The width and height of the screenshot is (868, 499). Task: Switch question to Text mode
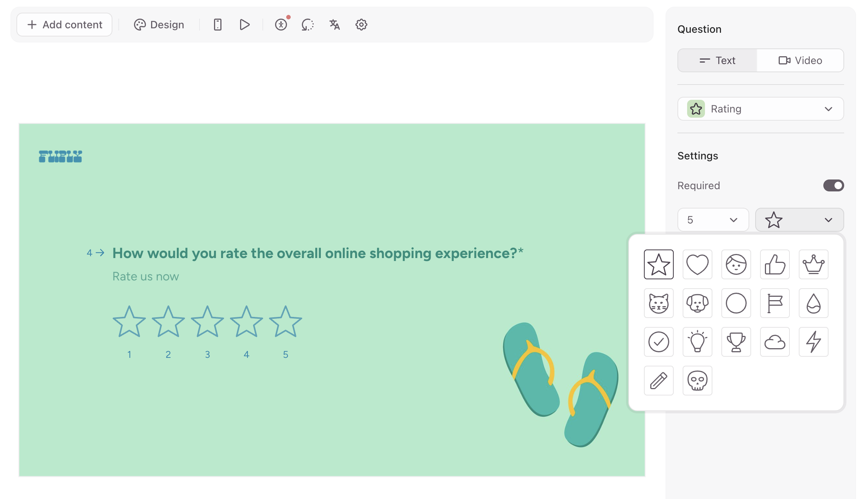717,60
